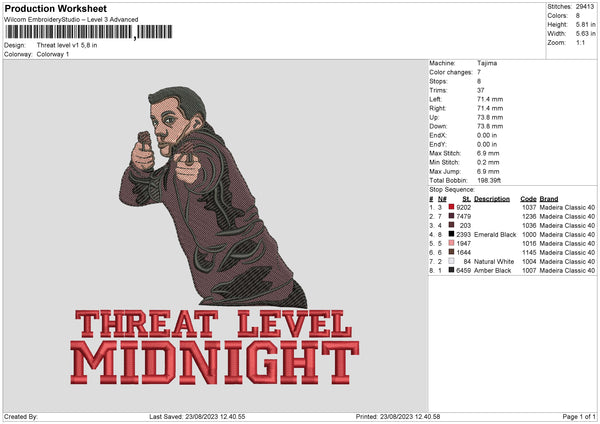Click 'Wilcom EmbroideryStudio – Level 3 Advanced' text
The width and height of the screenshot is (600, 424).
click(71, 20)
